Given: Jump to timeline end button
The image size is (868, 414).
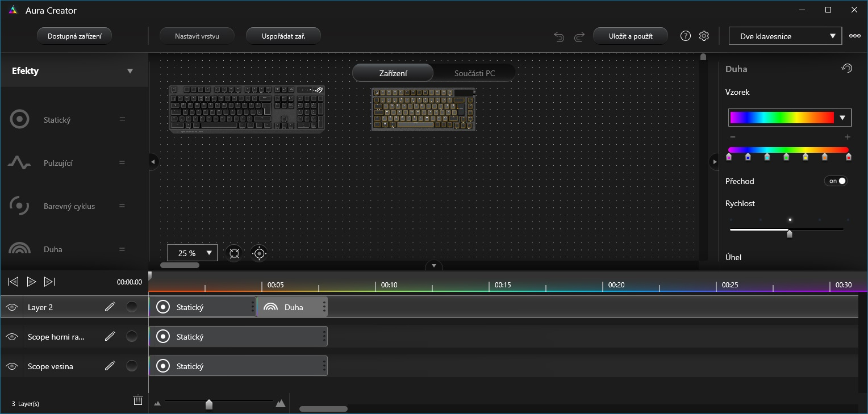Looking at the screenshot, I should [x=49, y=282].
